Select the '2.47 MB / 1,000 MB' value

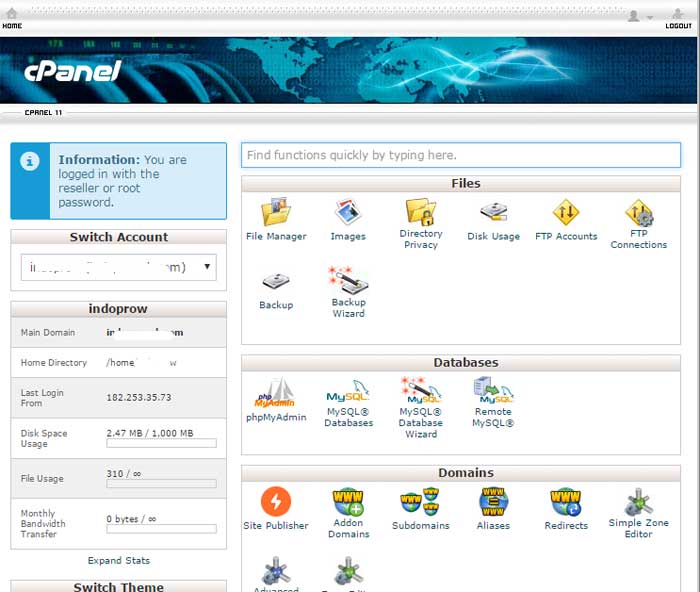pyautogui.click(x=150, y=433)
